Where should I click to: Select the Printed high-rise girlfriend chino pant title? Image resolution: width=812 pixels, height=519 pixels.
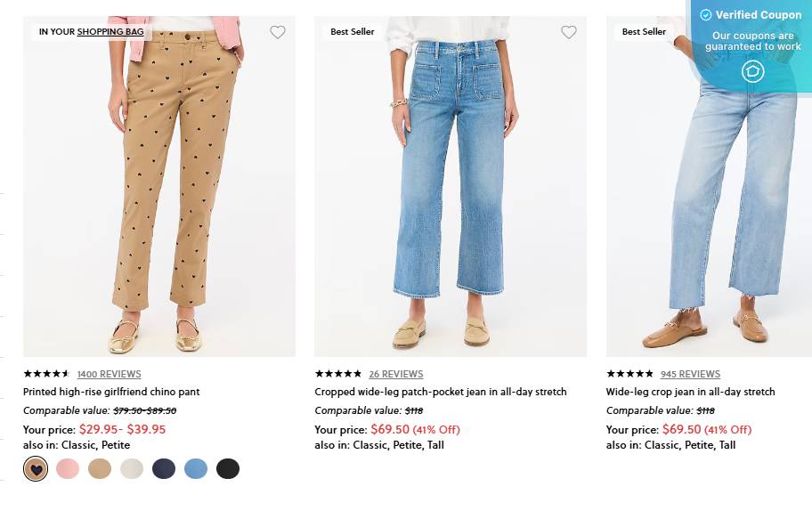pyautogui.click(x=110, y=392)
